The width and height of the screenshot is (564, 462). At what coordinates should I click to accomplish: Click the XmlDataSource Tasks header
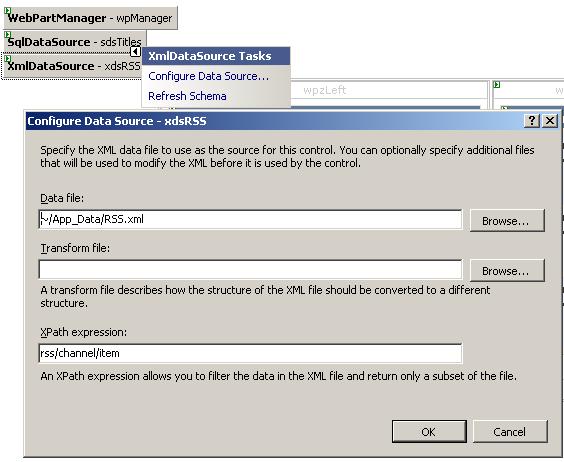tap(216, 56)
